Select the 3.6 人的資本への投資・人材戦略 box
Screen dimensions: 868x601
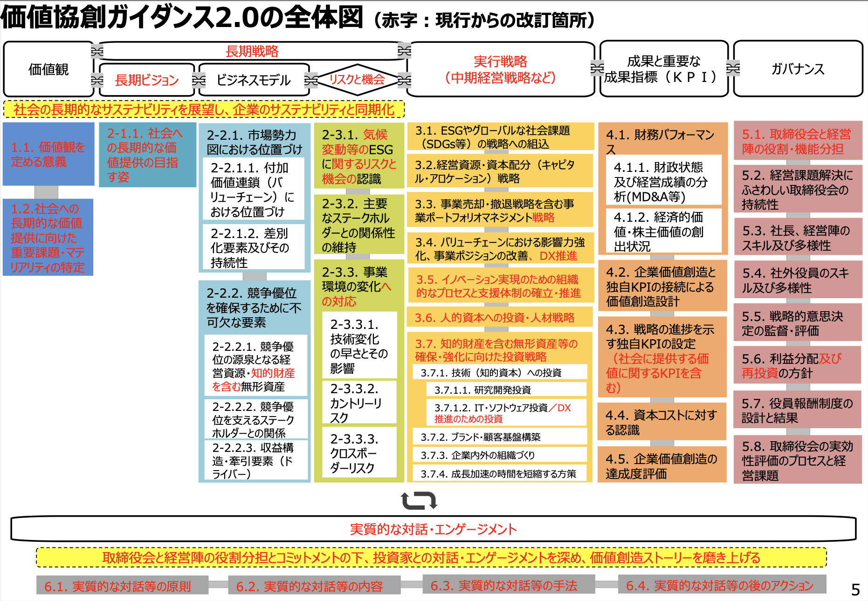(x=498, y=317)
